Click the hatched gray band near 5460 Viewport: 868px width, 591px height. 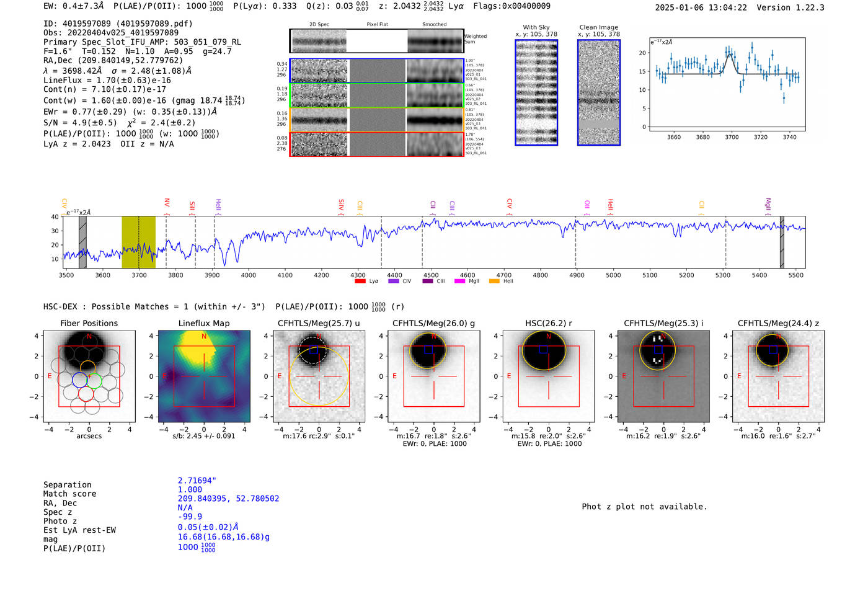tap(782, 242)
